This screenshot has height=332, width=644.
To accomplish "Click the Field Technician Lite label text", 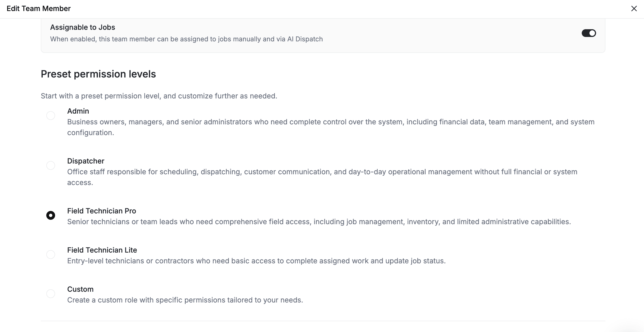I will tap(102, 250).
